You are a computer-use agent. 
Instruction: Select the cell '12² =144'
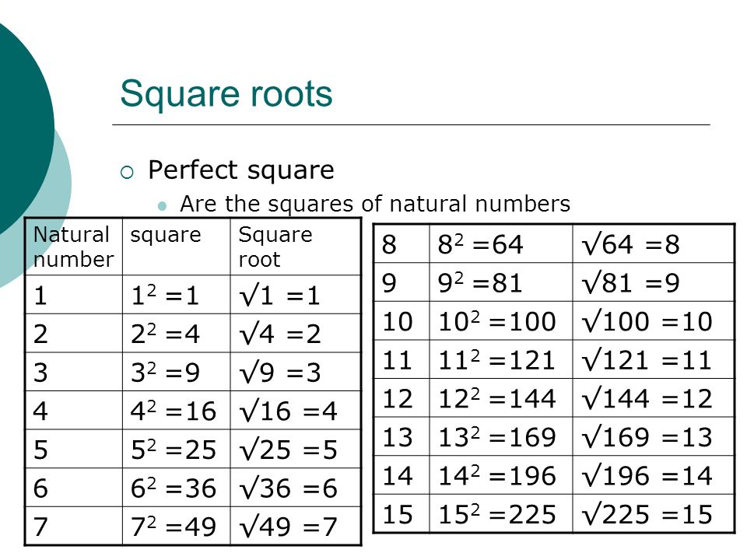(500, 398)
